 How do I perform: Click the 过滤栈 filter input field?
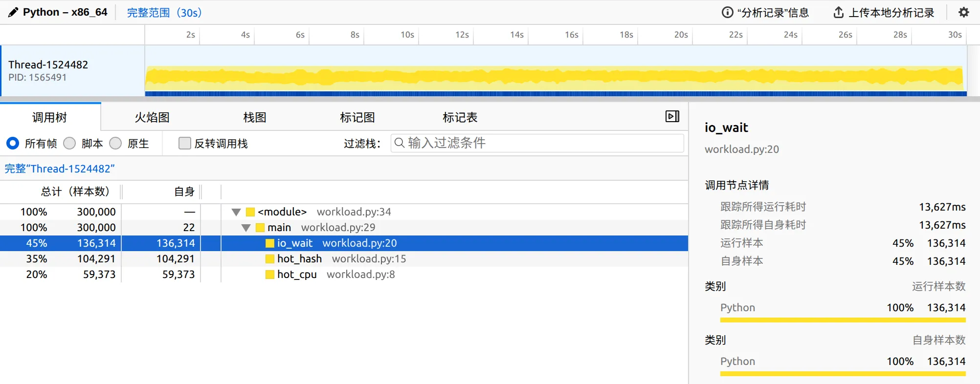537,143
